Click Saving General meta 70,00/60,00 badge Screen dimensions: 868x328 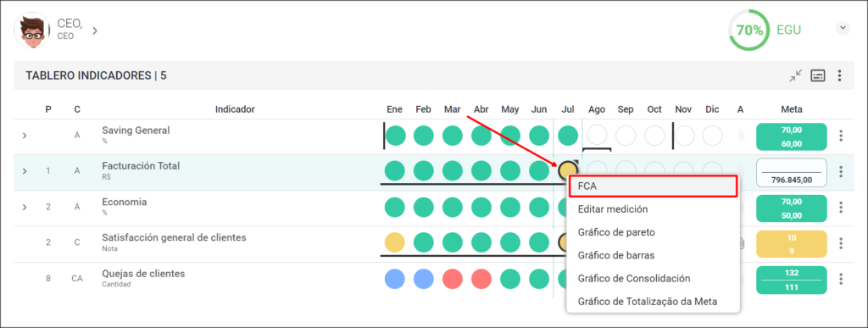(x=791, y=136)
